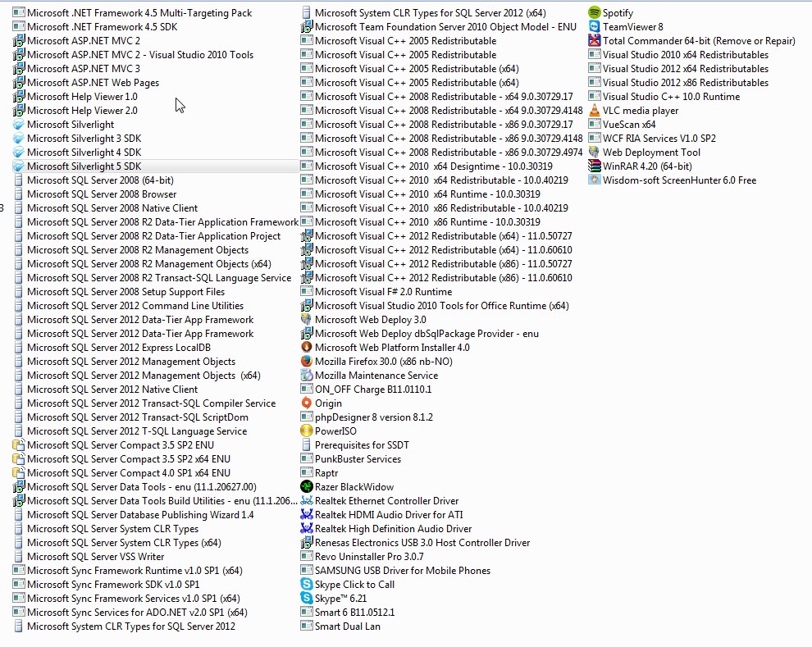Click the Realtek HDMI Audio Driver icon
Viewport: 812px width, 647px height.
tap(307, 515)
